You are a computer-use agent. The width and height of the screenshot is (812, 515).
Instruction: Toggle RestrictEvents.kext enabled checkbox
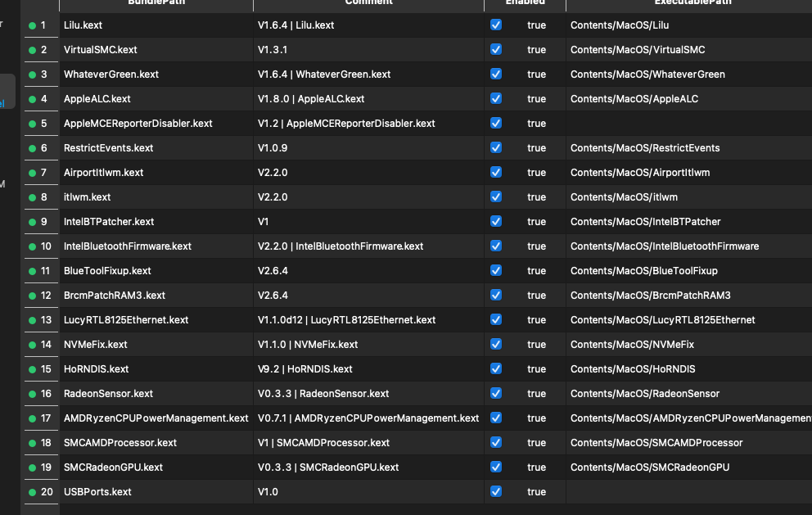pos(495,147)
